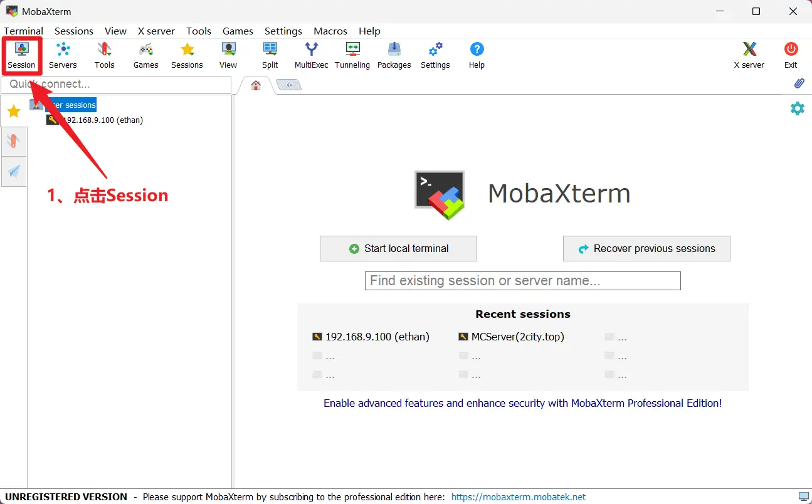Viewport: 812px width, 504px height.
Task: Launch the Games toolbar icon
Action: coord(145,55)
